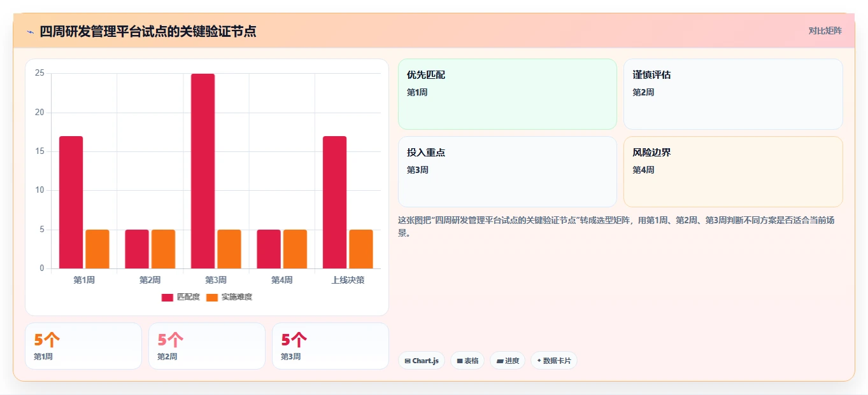868x395 pixels.
Task: Click the 上线决策 axis label
Action: pyautogui.click(x=348, y=280)
